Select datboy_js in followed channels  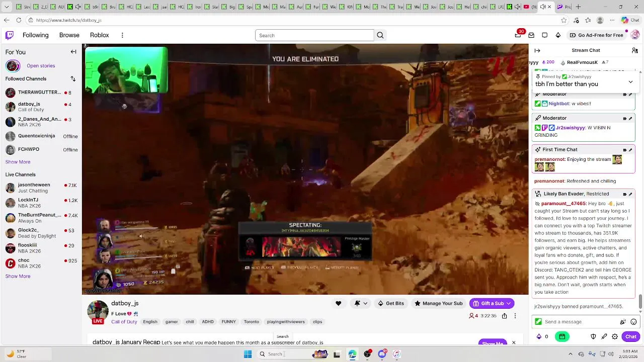click(41, 107)
